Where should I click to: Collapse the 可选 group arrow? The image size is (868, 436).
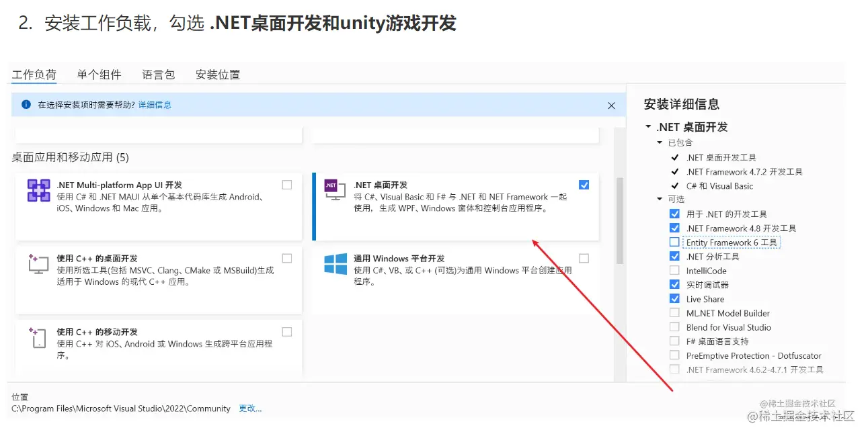point(660,200)
